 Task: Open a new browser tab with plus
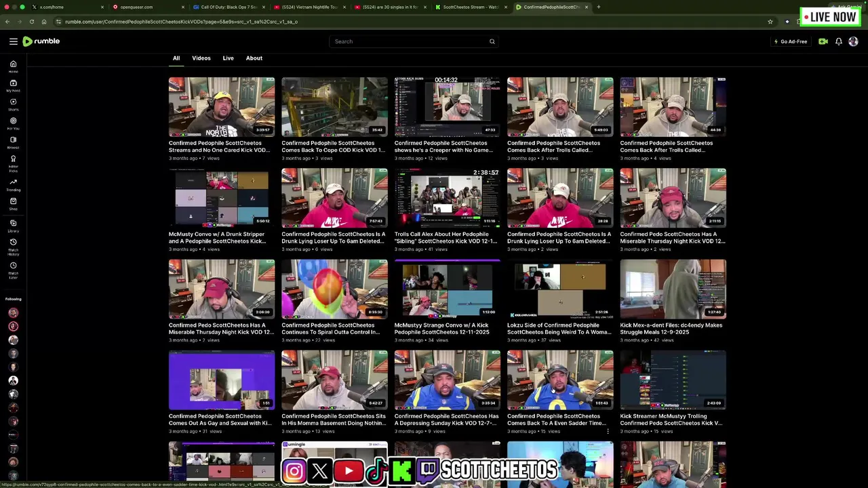[x=598, y=7]
